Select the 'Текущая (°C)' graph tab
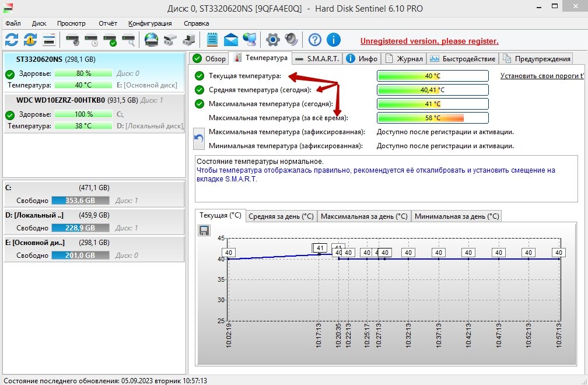 point(220,215)
